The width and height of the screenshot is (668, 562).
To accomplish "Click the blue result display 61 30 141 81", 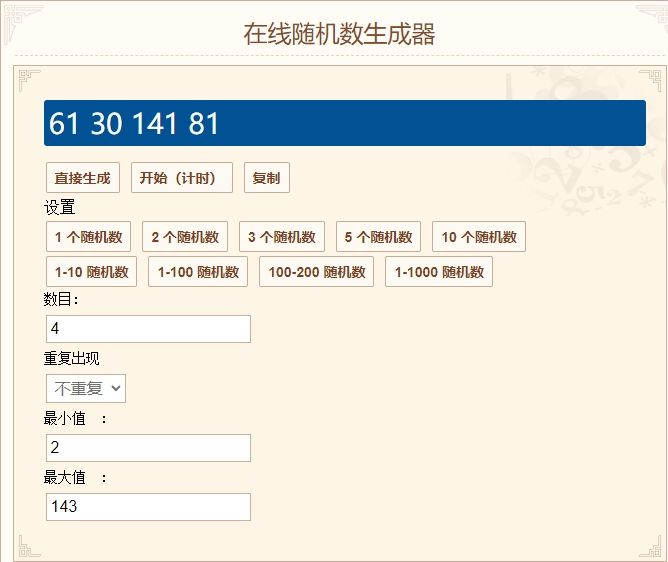I will [x=345, y=123].
